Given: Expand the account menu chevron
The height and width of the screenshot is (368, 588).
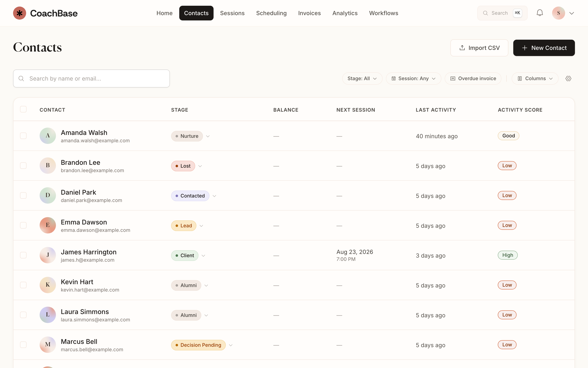Looking at the screenshot, I should tap(572, 13).
